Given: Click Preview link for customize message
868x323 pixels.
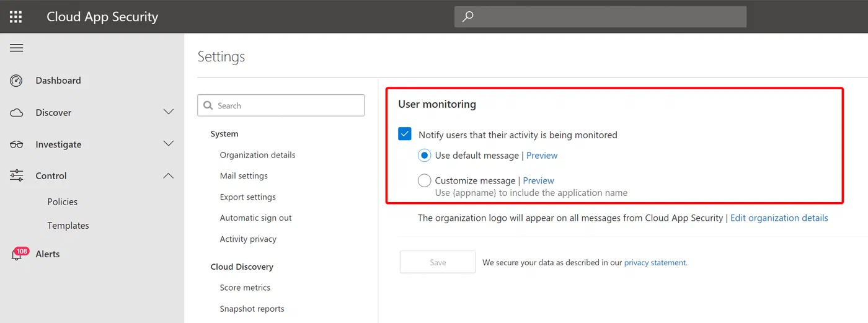Looking at the screenshot, I should click(538, 181).
